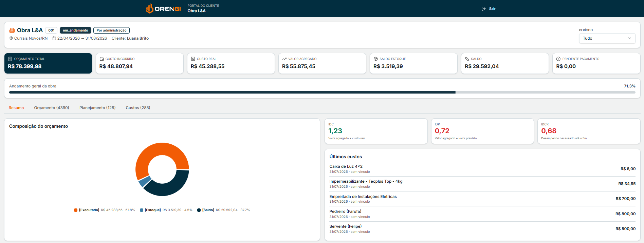Screen dimensions: 644x243
Task: Click the client name Luana Brito
Action: 138,38
